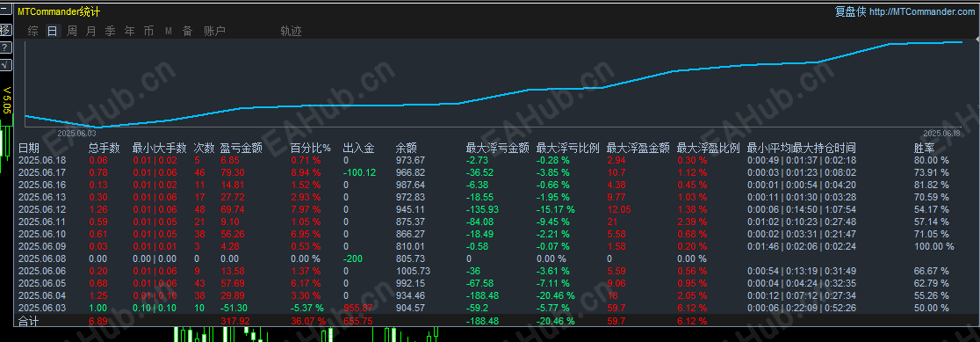Open the question mark help button
The image size is (980, 342).
(4, 47)
